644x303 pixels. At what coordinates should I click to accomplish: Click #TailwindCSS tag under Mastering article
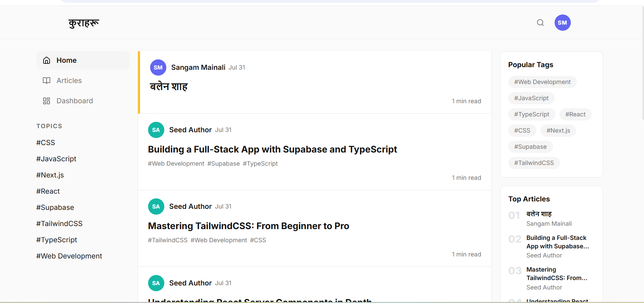pos(168,240)
